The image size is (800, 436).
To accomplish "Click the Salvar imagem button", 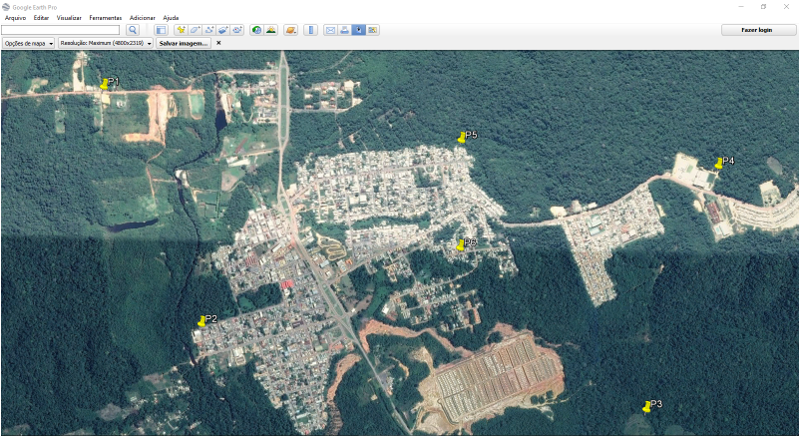I will (183, 44).
